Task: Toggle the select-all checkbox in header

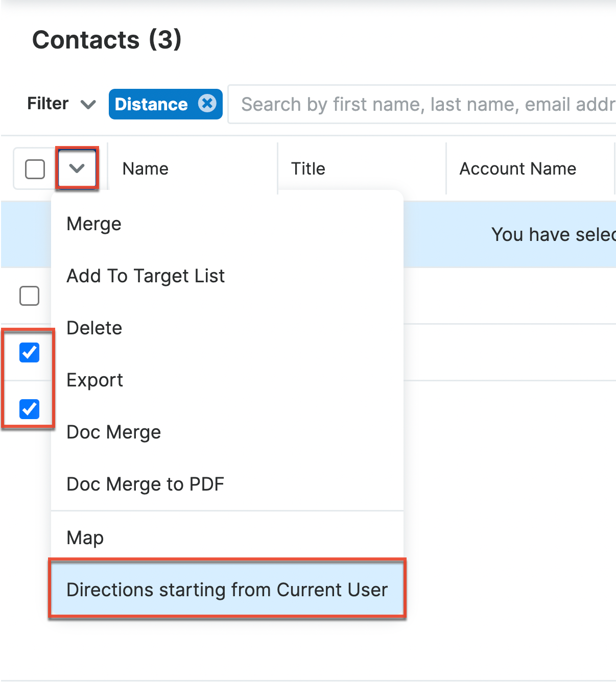Action: (x=35, y=169)
